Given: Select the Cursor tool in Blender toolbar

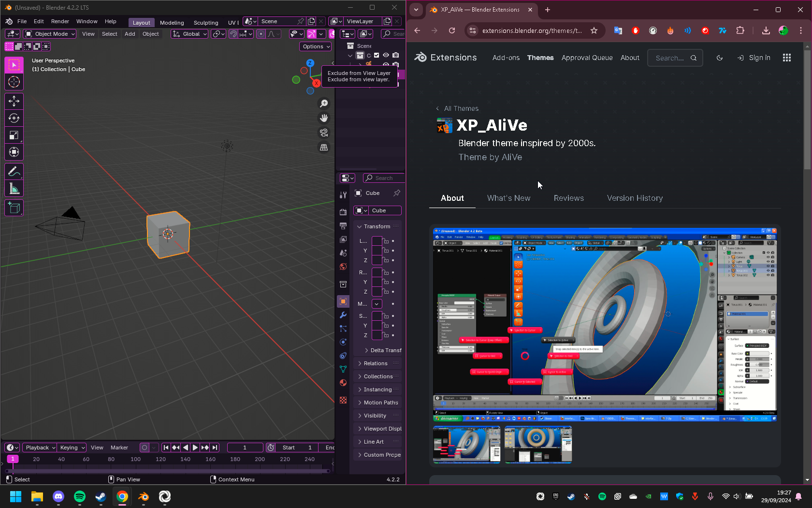Looking at the screenshot, I should pyautogui.click(x=14, y=82).
